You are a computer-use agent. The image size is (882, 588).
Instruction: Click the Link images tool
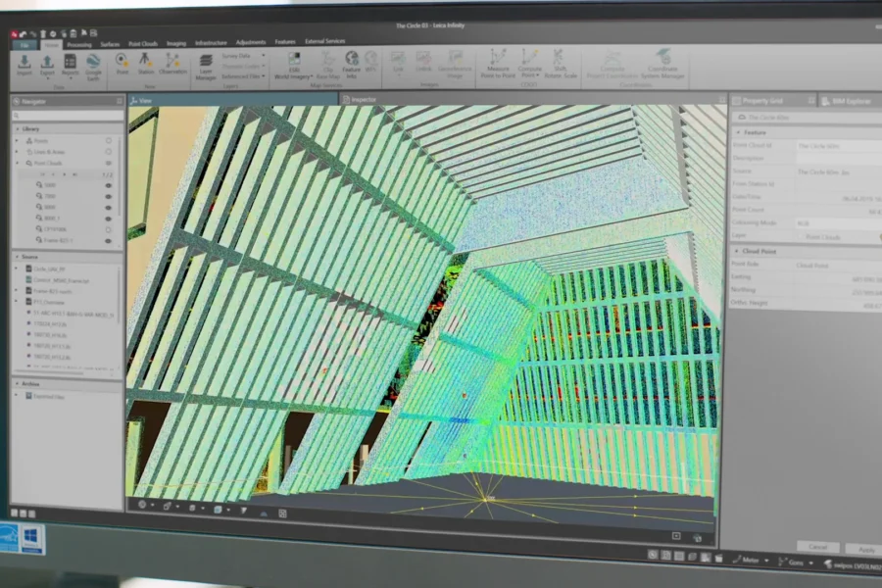398,62
